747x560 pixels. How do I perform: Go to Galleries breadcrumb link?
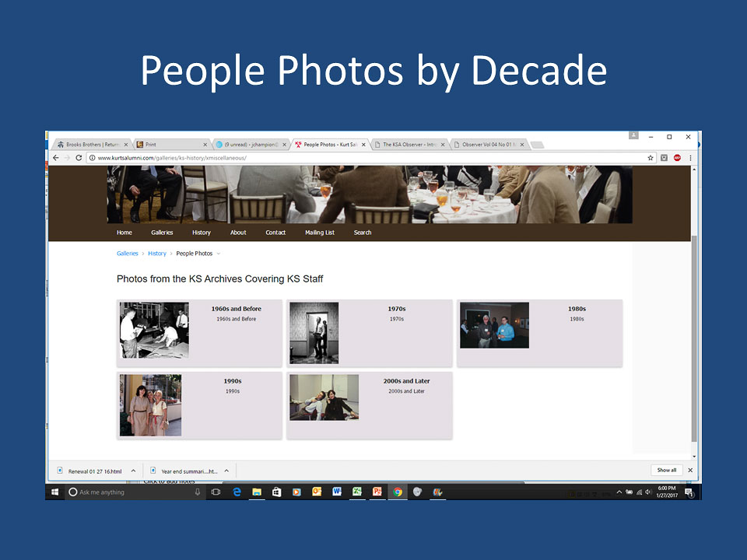(127, 254)
